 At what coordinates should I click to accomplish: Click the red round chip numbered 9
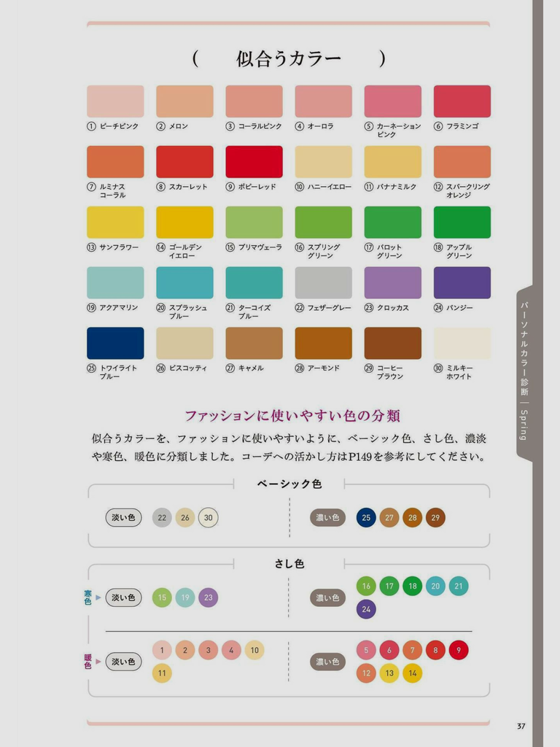[x=459, y=650]
